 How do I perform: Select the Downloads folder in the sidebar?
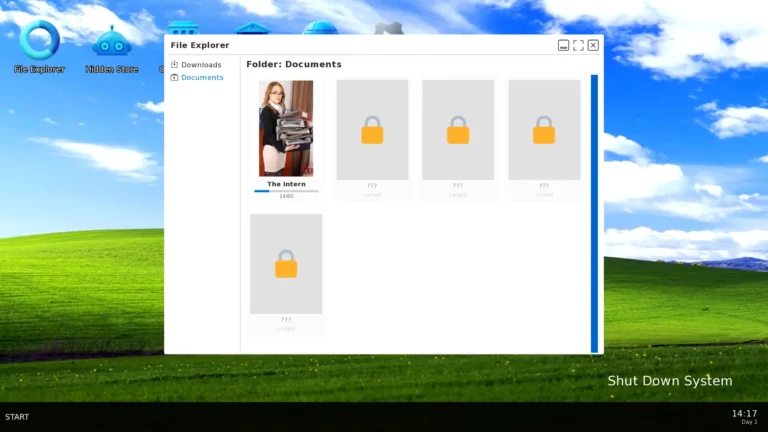201,65
